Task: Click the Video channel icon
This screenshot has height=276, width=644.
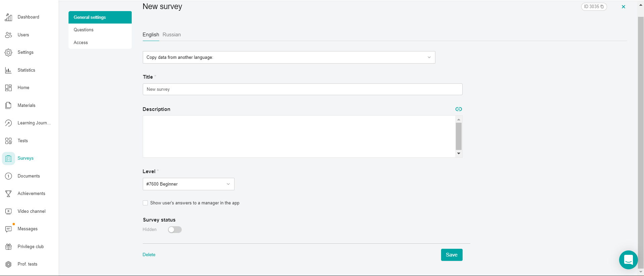Action: 8,211
